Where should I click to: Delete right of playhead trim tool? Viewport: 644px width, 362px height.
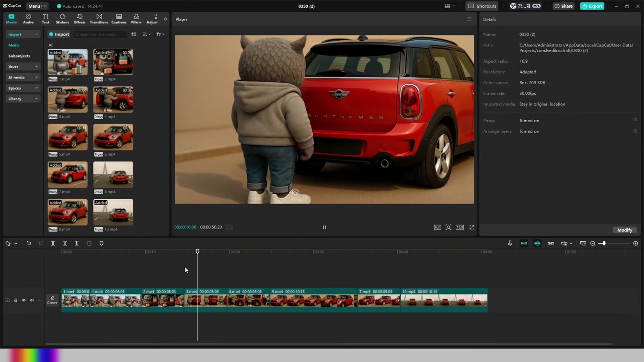(x=77, y=244)
